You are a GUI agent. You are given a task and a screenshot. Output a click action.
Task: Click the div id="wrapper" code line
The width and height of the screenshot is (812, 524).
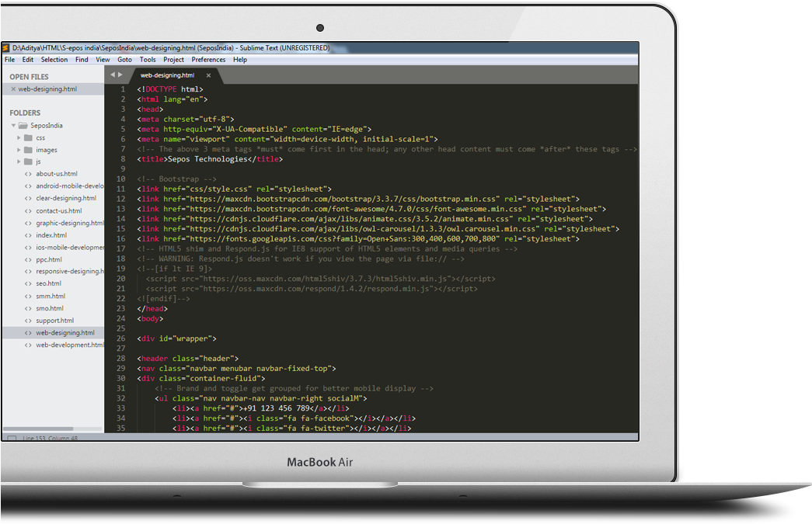tap(176, 338)
